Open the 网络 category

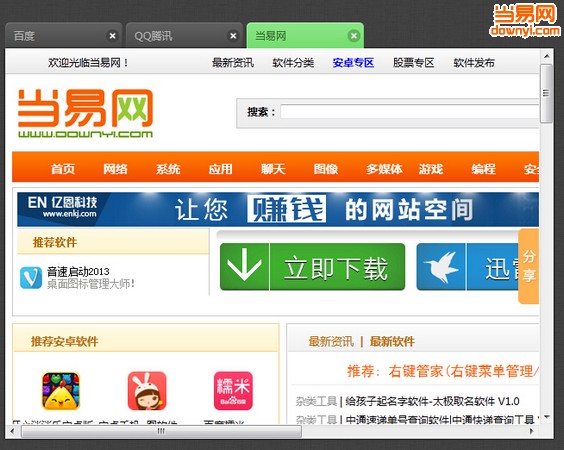click(115, 169)
